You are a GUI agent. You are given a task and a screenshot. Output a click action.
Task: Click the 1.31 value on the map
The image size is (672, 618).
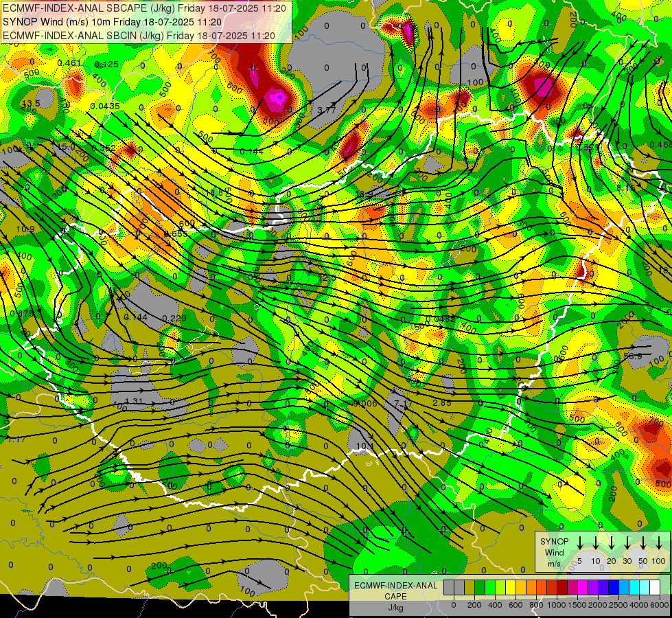pos(134,402)
